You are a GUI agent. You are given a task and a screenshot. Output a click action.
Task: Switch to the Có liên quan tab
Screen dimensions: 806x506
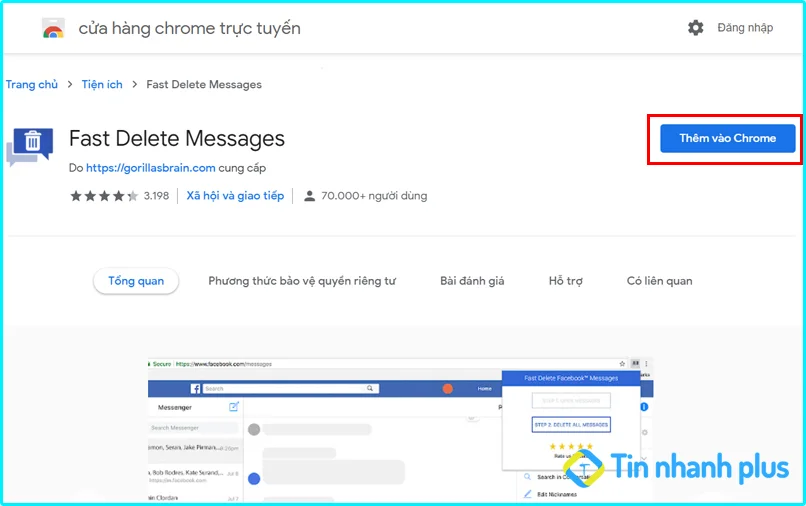tap(660, 281)
